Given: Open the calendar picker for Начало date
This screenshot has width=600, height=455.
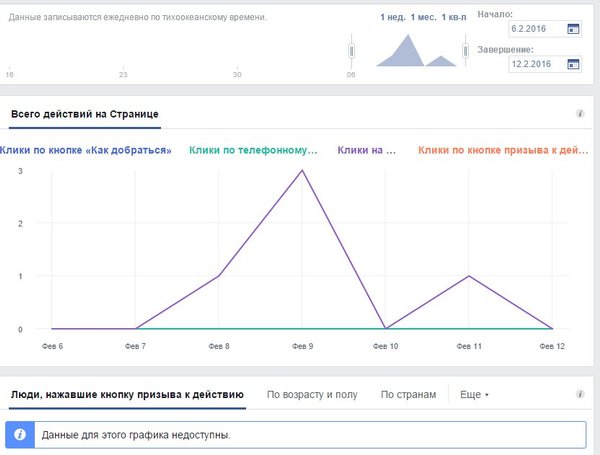Looking at the screenshot, I should pos(573,30).
